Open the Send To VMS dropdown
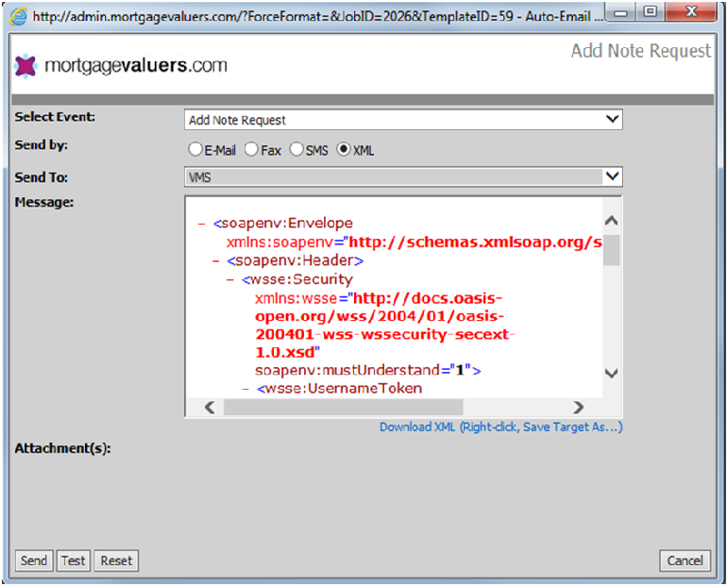This screenshot has height=586, width=728. pyautogui.click(x=403, y=176)
